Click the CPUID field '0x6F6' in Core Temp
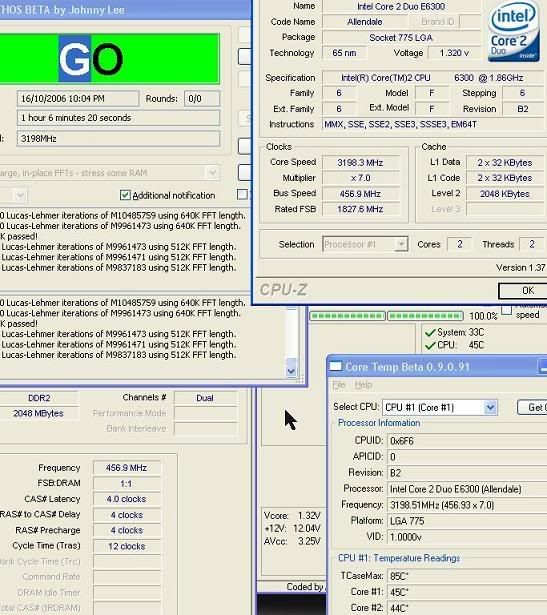The width and height of the screenshot is (547, 615). tap(467, 441)
